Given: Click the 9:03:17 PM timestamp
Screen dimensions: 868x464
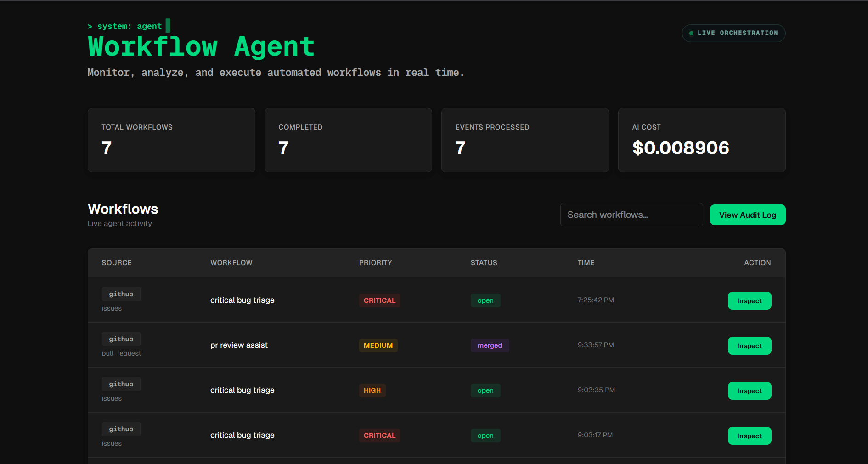Looking at the screenshot, I should (595, 435).
